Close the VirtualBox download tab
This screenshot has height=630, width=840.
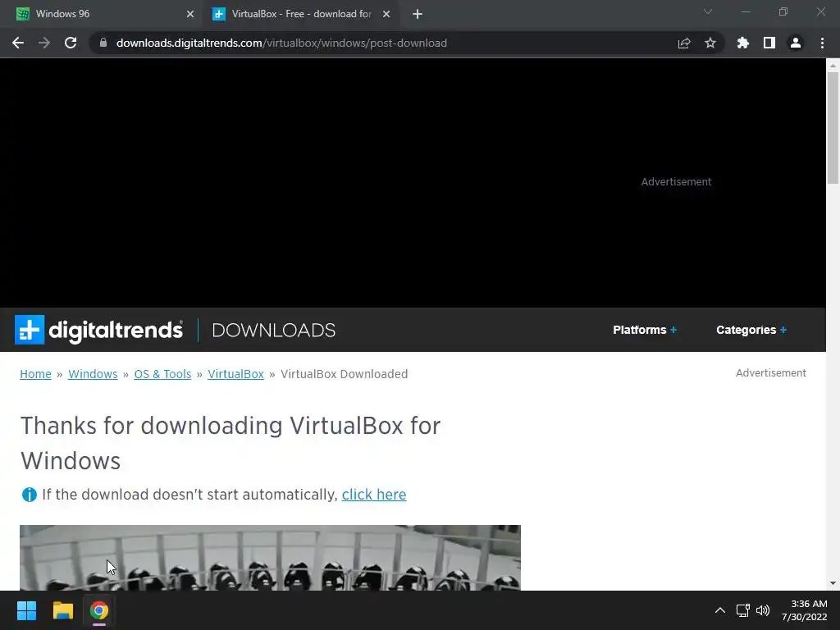pos(386,14)
